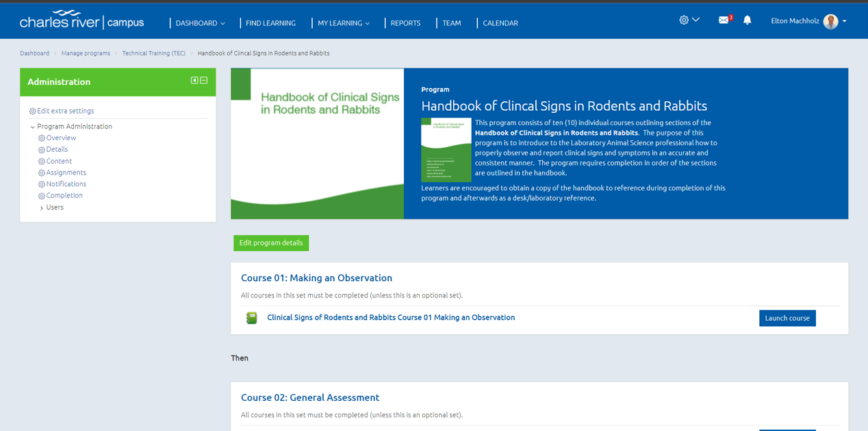Click the program title in the blue banner
Image resolution: width=868 pixels, height=431 pixels.
[x=564, y=106]
